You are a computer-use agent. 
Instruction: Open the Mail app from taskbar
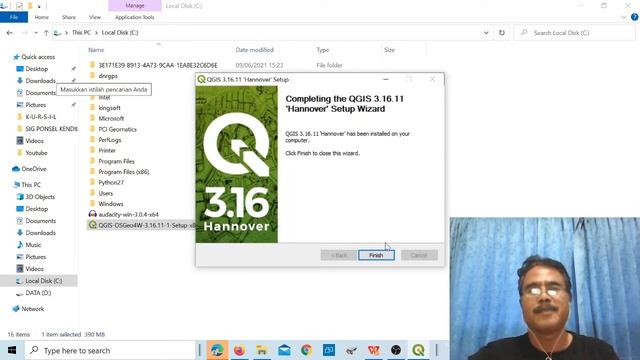[284, 350]
